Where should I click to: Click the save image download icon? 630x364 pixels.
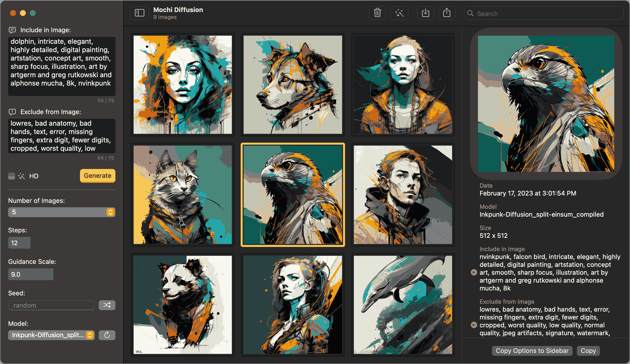coord(425,13)
